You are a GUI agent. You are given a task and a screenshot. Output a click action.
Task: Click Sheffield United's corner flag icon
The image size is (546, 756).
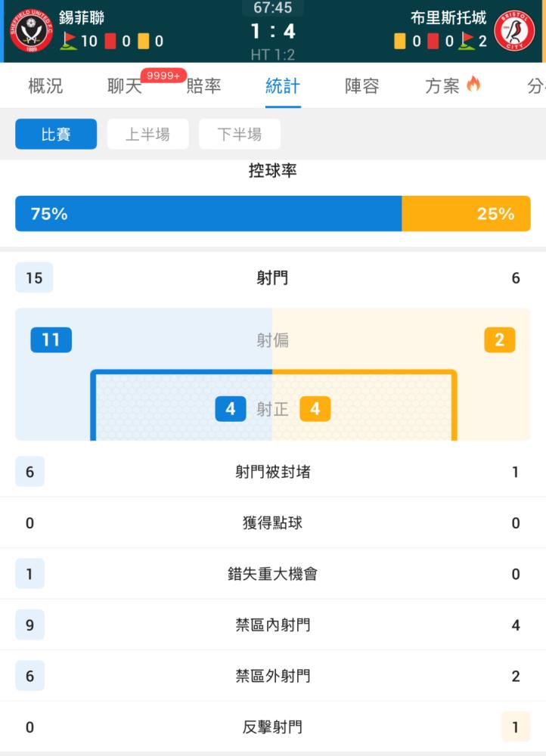[x=69, y=41]
